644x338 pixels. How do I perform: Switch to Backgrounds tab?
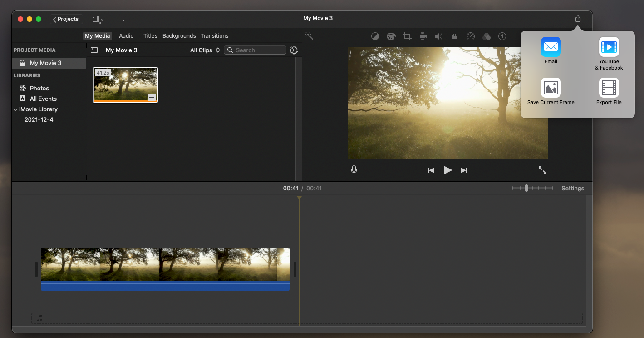coord(179,35)
